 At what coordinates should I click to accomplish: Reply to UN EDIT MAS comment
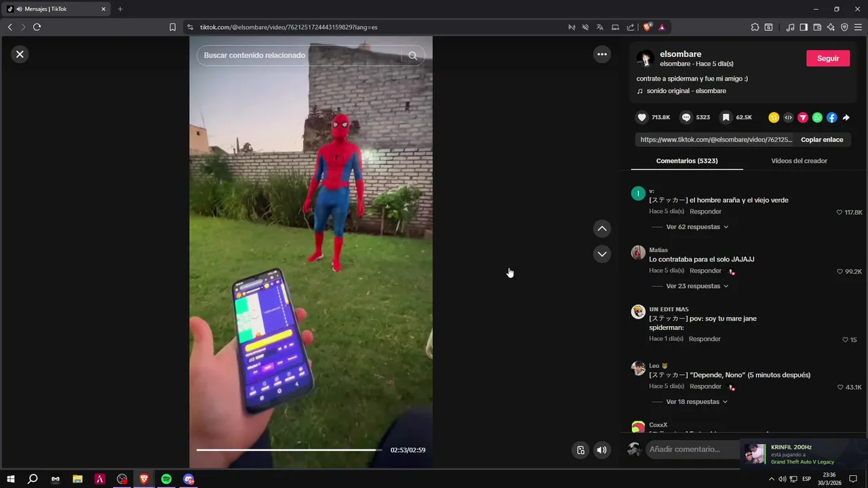click(x=705, y=339)
